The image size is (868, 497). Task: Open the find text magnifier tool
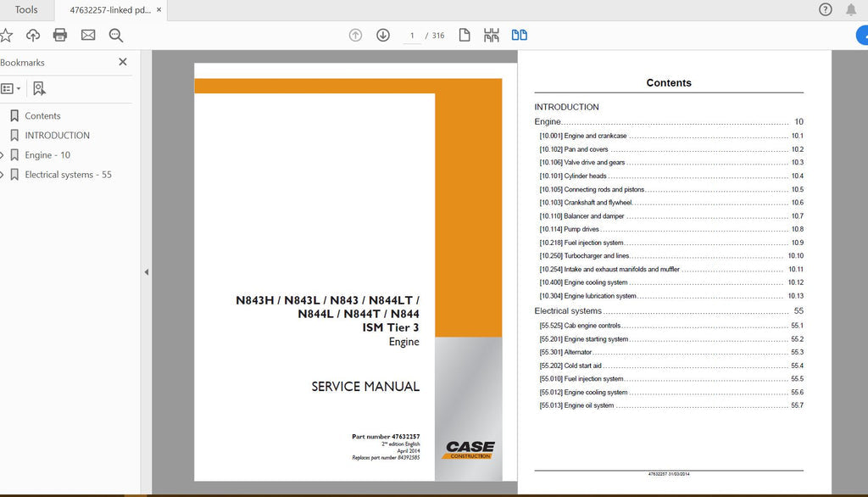[x=115, y=36]
